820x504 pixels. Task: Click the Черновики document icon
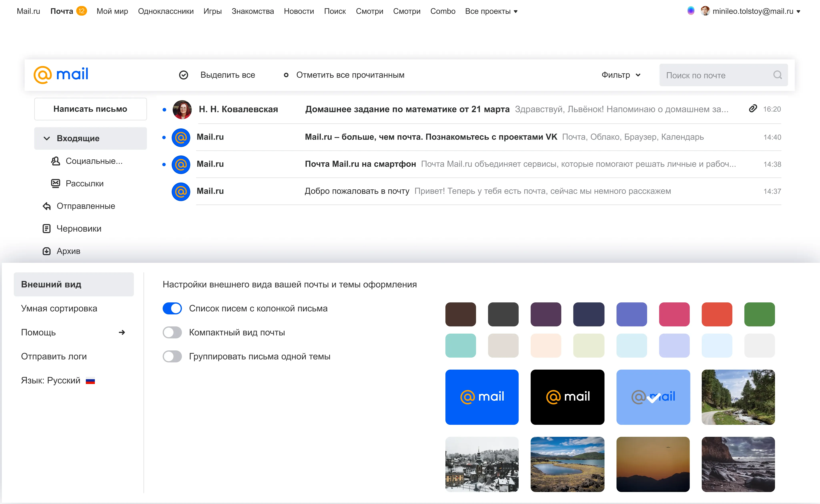pyautogui.click(x=46, y=229)
